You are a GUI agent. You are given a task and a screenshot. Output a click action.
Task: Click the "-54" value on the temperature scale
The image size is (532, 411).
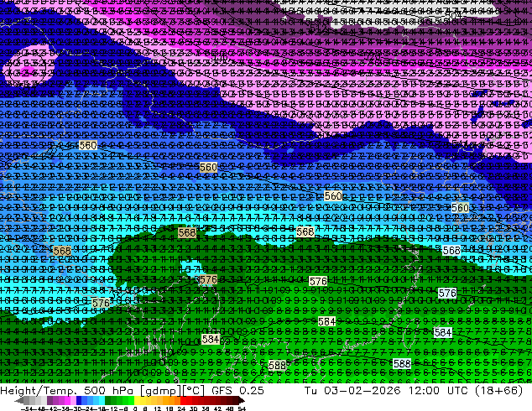27,408
